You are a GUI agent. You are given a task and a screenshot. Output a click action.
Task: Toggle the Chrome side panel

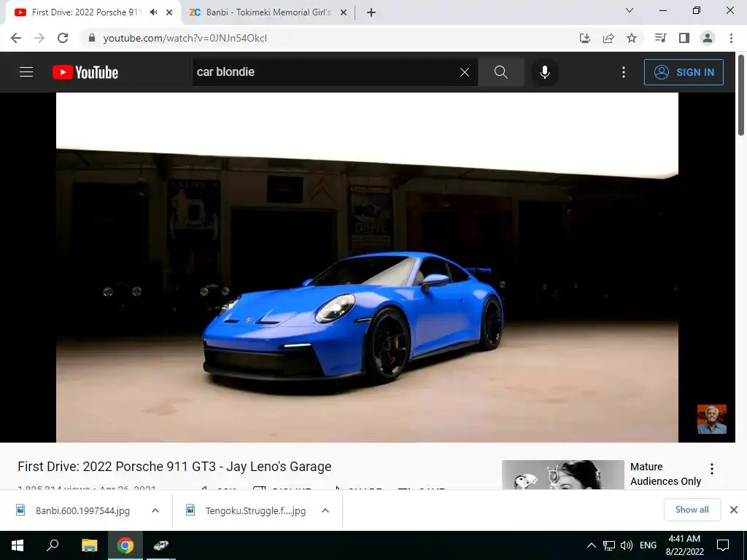tap(684, 38)
